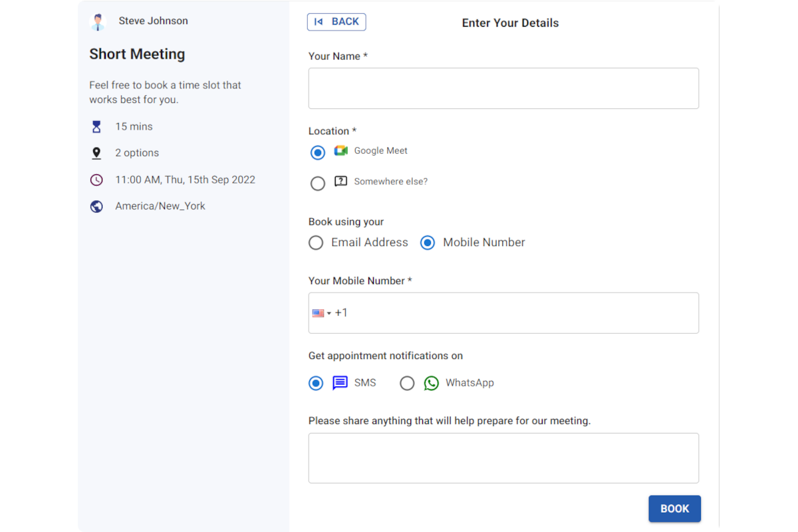Select SMS notifications radio button

[x=316, y=383]
